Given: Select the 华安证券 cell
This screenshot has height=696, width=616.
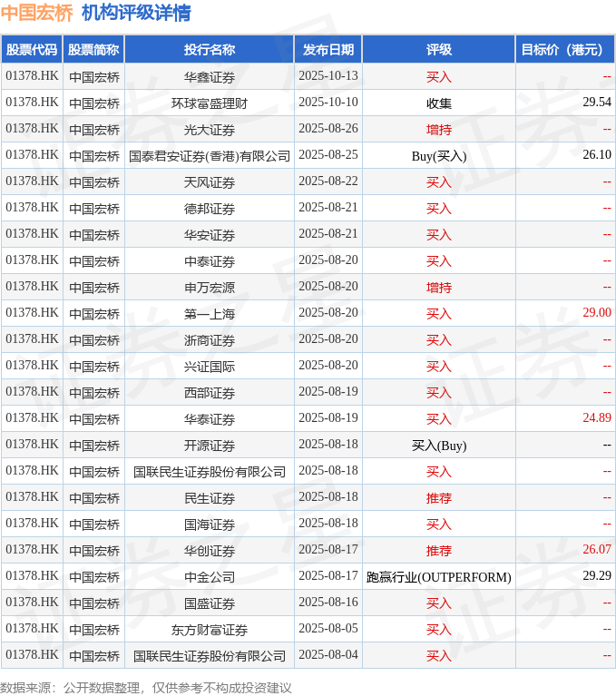Looking at the screenshot, I should point(210,235).
